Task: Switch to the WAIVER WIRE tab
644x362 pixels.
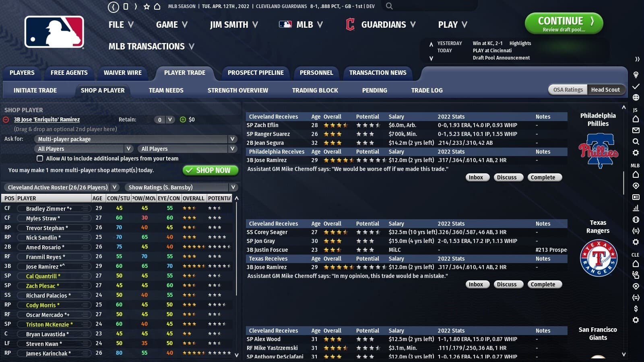Action: [123, 73]
